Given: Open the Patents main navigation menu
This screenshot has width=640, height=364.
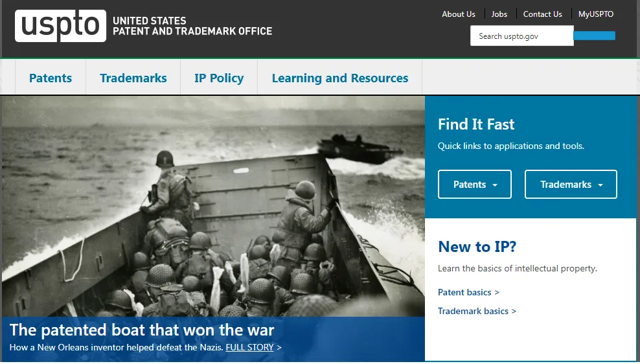Looking at the screenshot, I should coord(51,78).
